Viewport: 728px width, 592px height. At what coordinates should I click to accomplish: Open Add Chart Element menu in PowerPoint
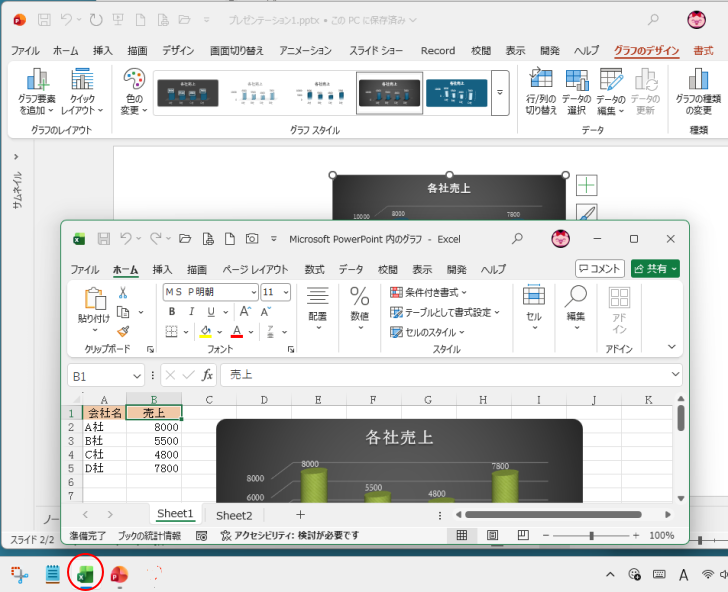click(x=36, y=91)
